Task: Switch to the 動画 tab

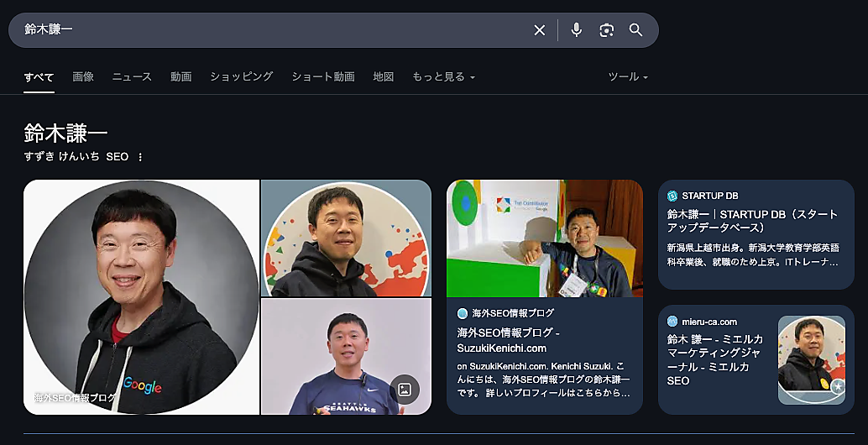Action: (181, 77)
